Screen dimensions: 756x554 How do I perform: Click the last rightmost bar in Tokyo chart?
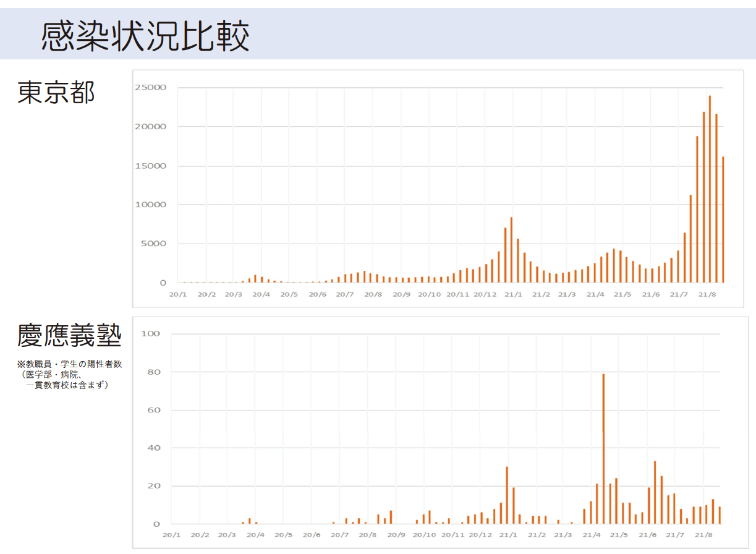coord(723,219)
